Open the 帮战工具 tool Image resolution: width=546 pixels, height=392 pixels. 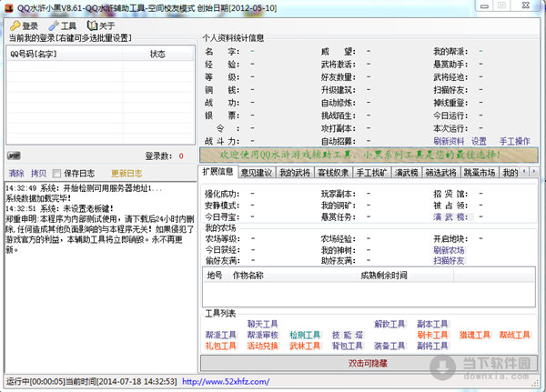515,335
